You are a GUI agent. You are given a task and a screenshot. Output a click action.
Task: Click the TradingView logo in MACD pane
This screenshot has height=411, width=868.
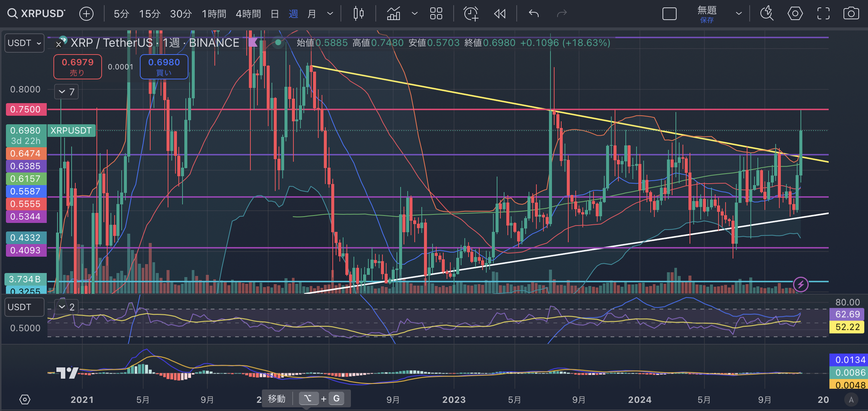67,372
